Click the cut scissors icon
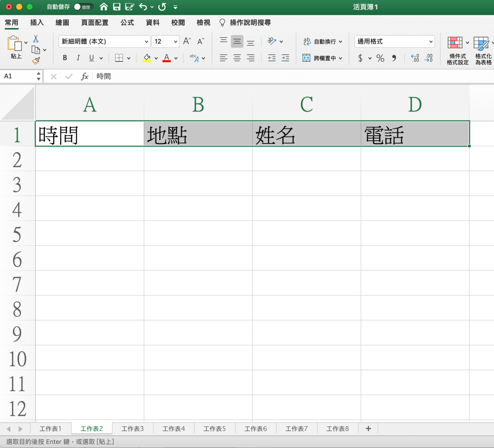 pyautogui.click(x=36, y=39)
